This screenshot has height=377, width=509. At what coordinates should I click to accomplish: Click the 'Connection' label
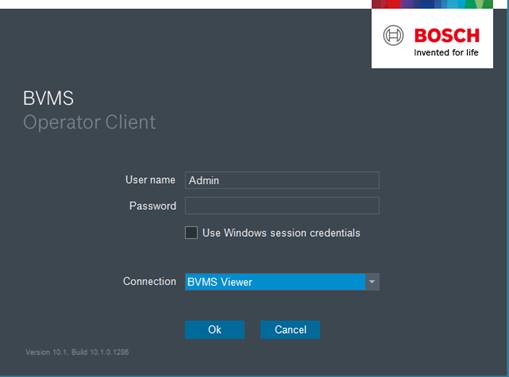(x=149, y=281)
